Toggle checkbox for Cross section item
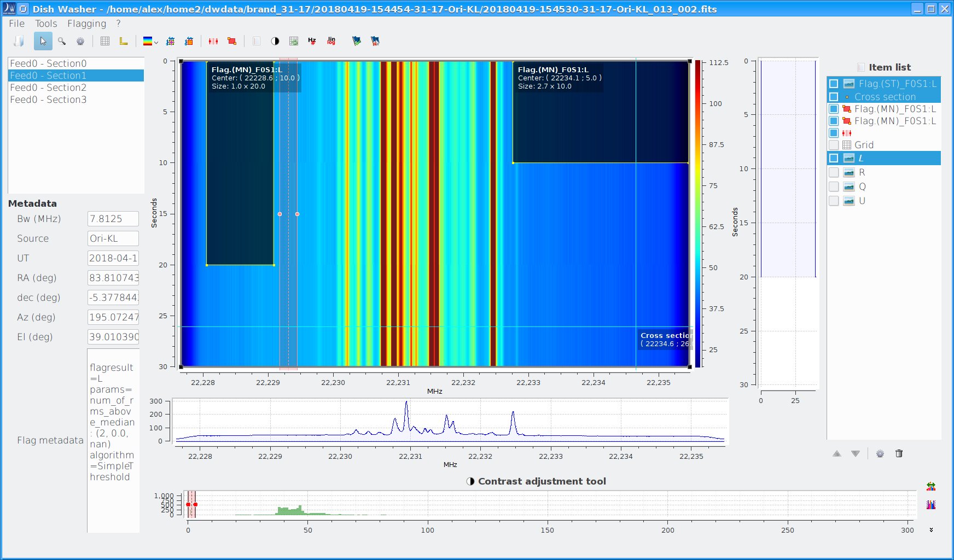This screenshot has height=560, width=954. 834,97
